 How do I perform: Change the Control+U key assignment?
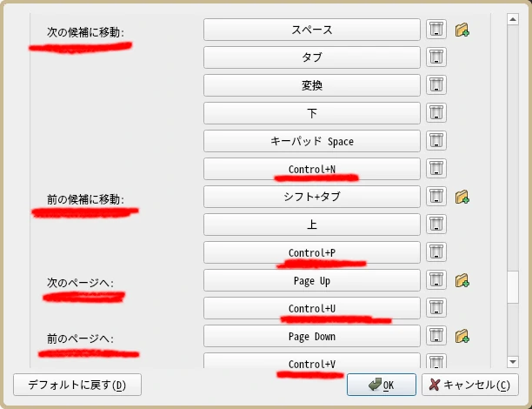pyautogui.click(x=312, y=308)
